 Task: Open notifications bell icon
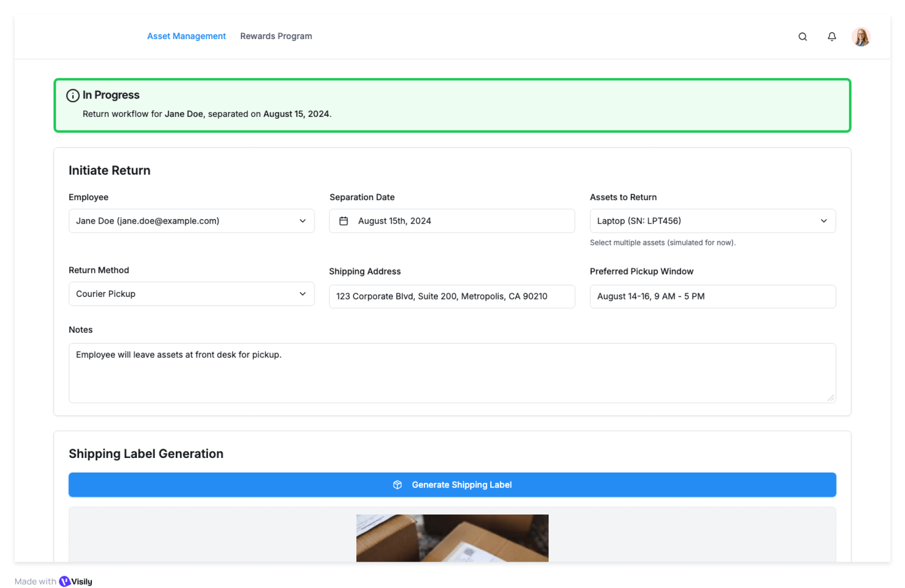(831, 37)
